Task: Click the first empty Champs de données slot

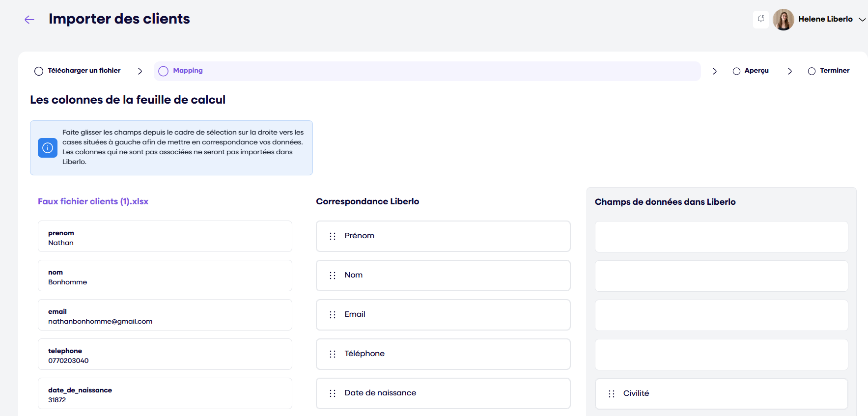Action: tap(721, 237)
